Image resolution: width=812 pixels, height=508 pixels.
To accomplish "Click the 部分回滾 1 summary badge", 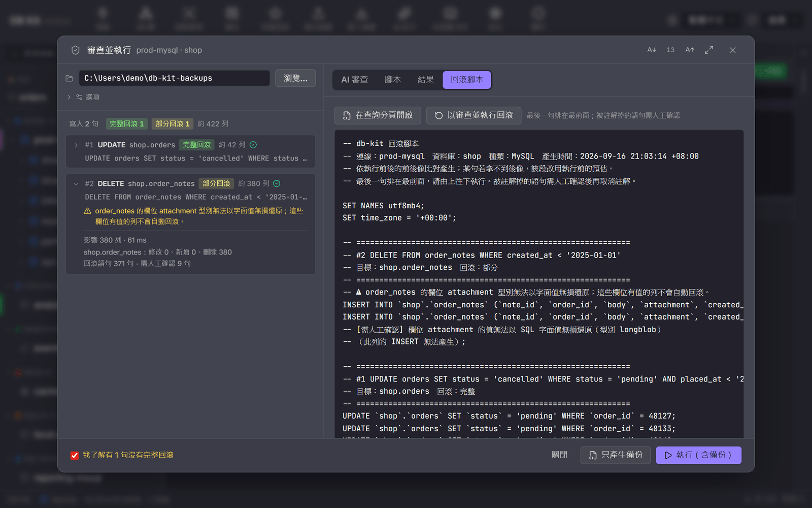I will [173, 124].
